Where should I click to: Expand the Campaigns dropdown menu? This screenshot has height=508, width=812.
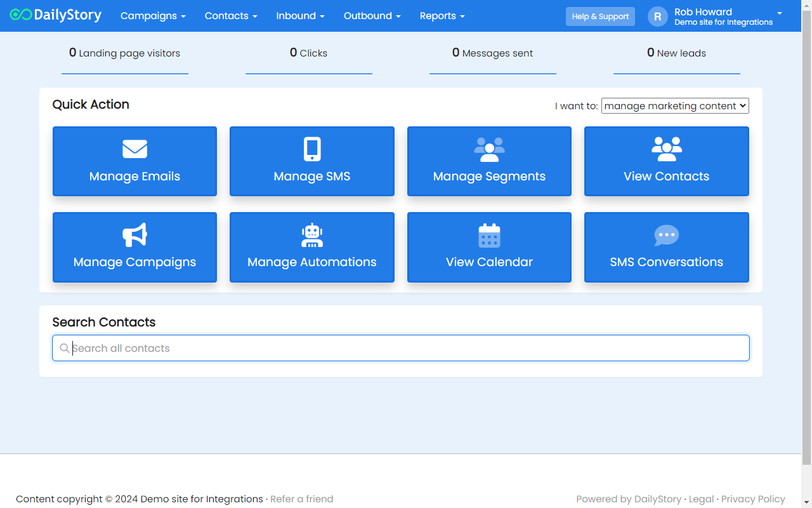click(x=153, y=16)
